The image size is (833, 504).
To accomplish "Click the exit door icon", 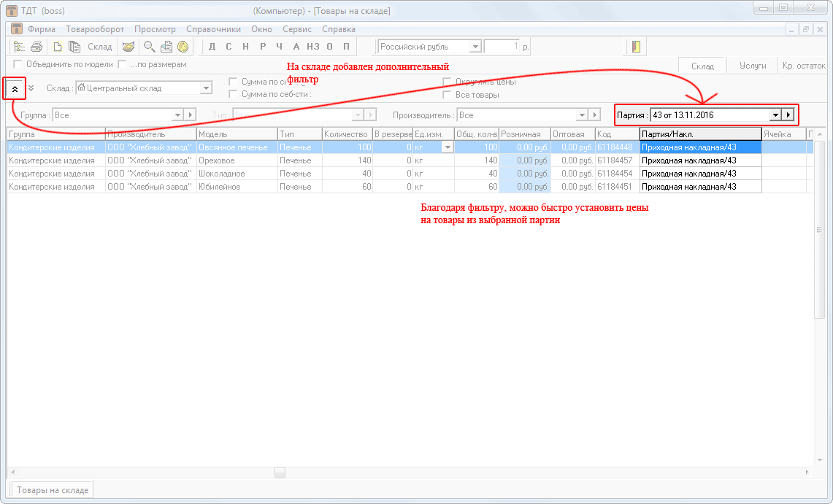I will [x=636, y=47].
